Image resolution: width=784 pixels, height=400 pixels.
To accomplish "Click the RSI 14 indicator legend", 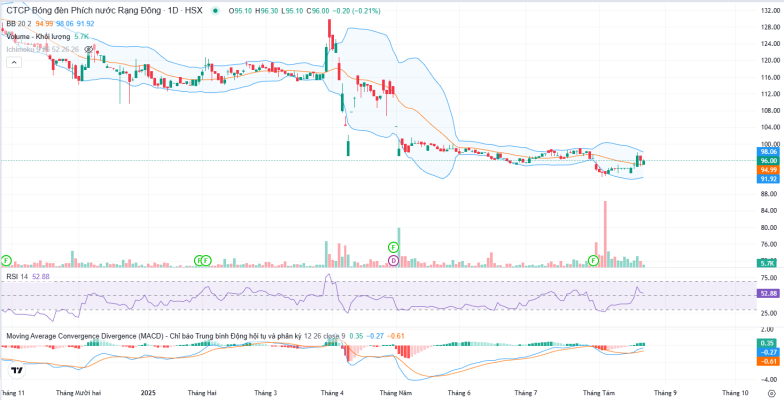I will (18, 276).
